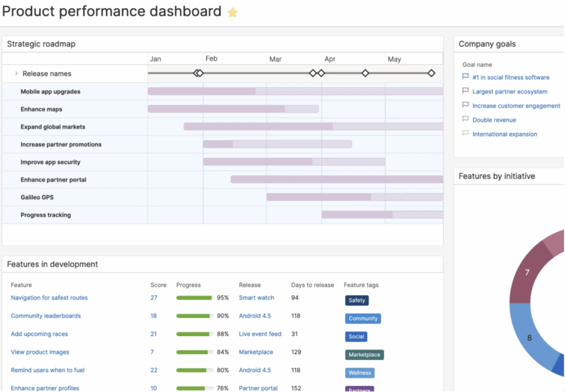The height and width of the screenshot is (392, 565).
Task: Open the 'Navigation for safest routes' feature
Action: 49,297
